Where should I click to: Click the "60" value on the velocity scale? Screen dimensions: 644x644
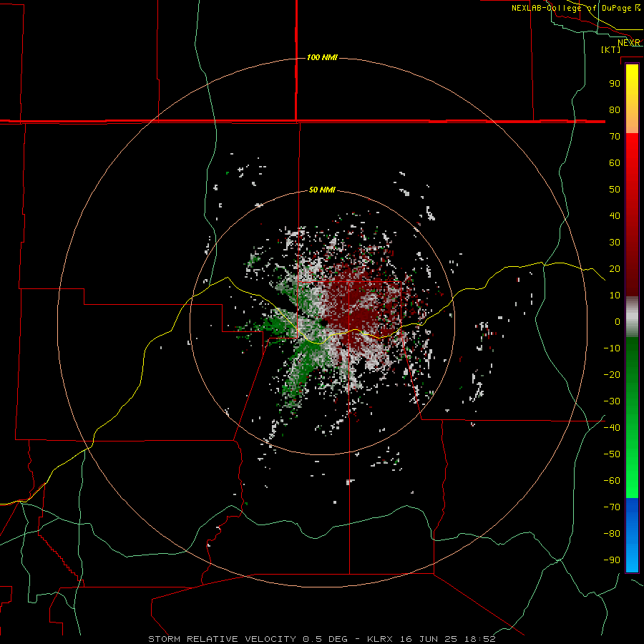coord(615,162)
